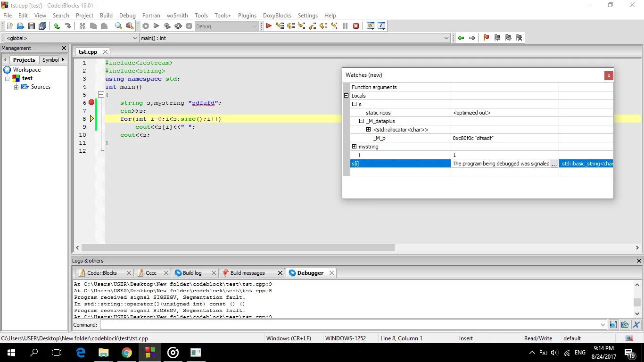Open the Command history dropdown

[x=603, y=325]
